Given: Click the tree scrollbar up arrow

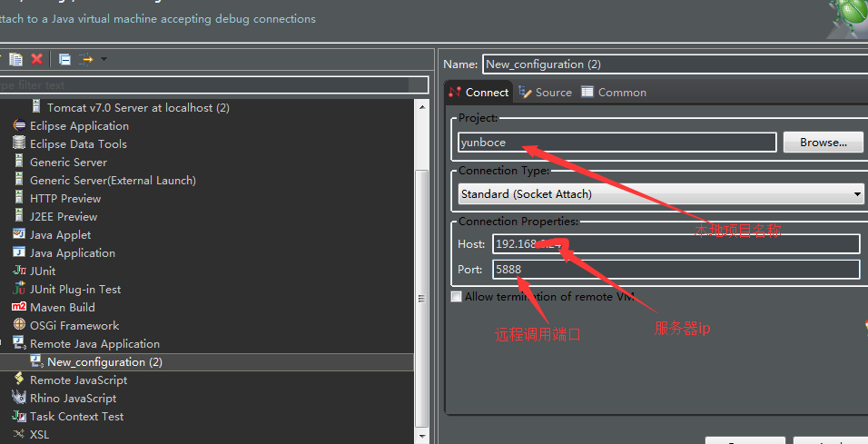Looking at the screenshot, I should (x=422, y=107).
